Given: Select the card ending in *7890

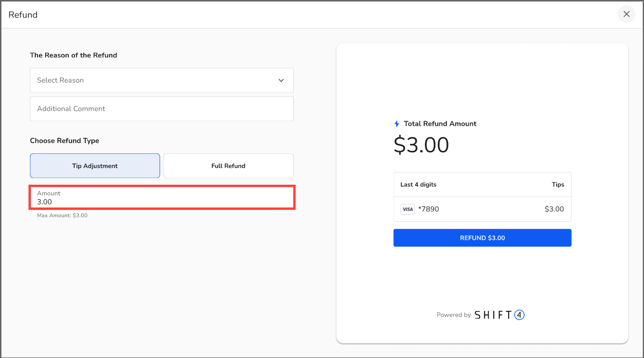Looking at the screenshot, I should [x=428, y=209].
